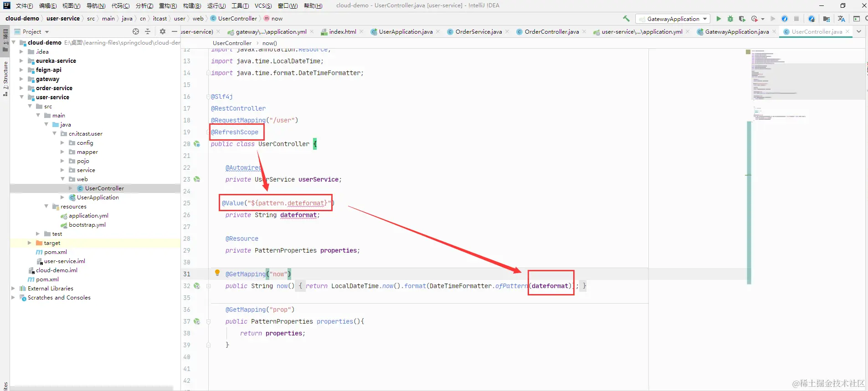Open the 编辑(E) menu
The width and height of the screenshot is (868, 391).
tap(48, 6)
